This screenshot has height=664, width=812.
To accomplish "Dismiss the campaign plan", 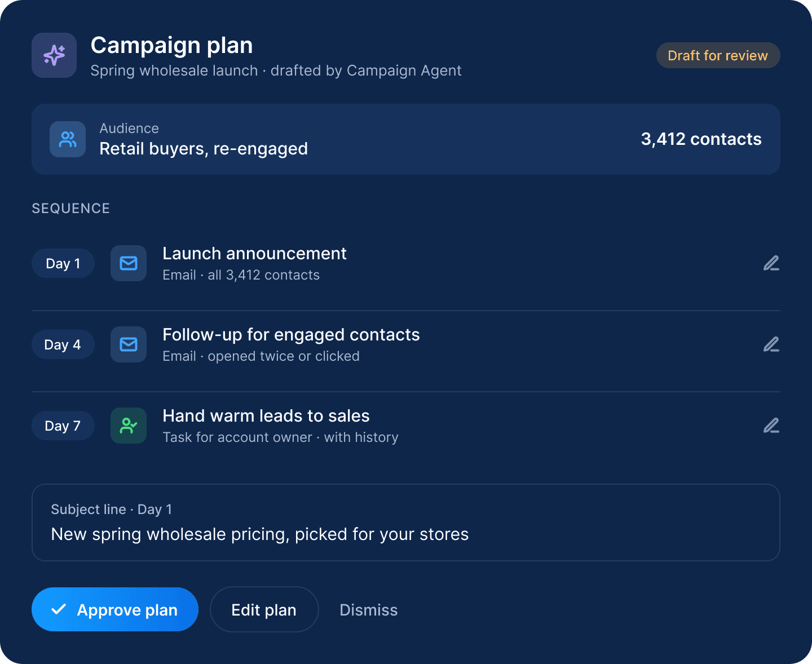I will click(369, 610).
